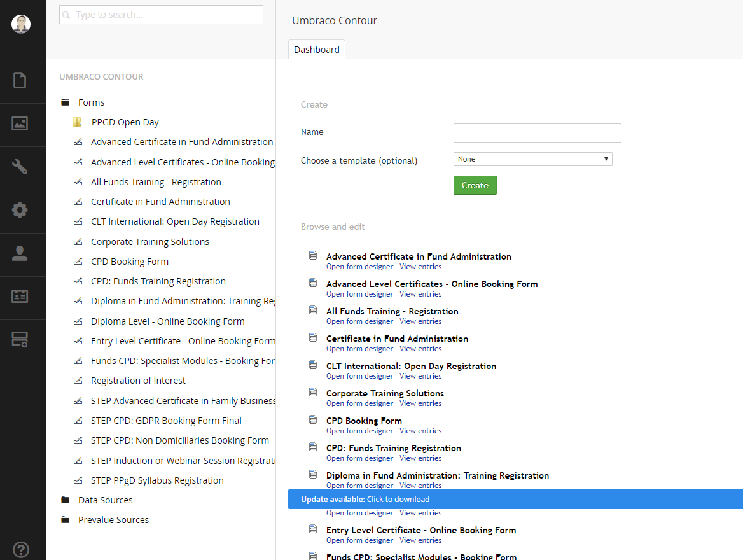Click form icon beside CLT International heading
The image size is (743, 560).
(x=313, y=365)
